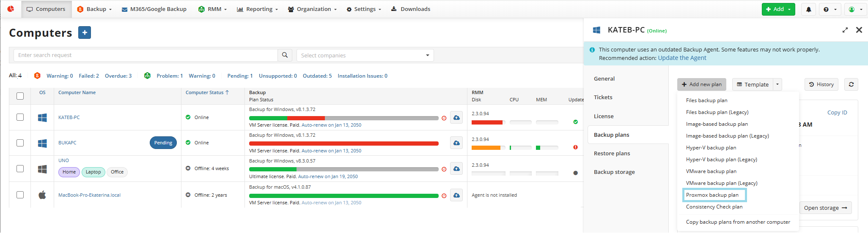The height and width of the screenshot is (233, 868).
Task: Tick the checkbox for KATEB-PC
Action: (20, 117)
